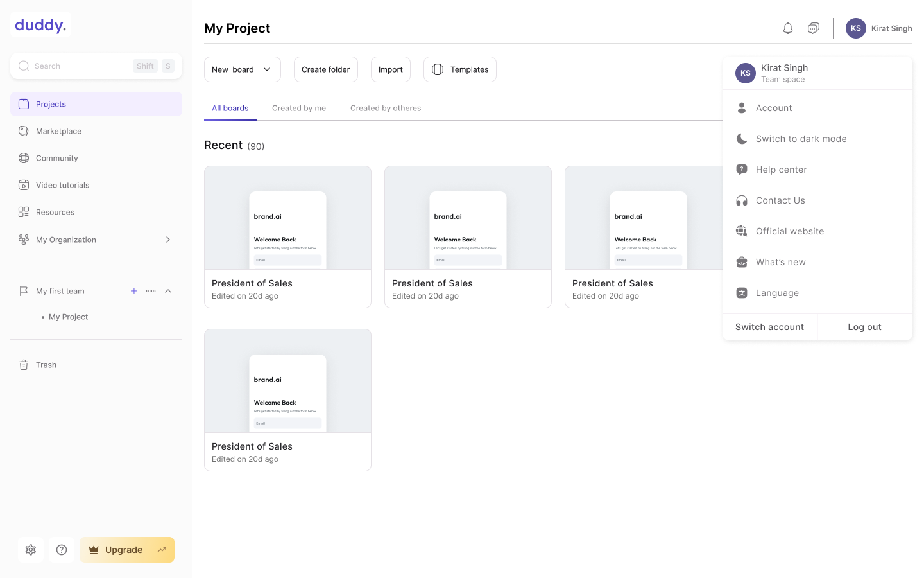Open settings gear icon in sidebar

point(31,550)
